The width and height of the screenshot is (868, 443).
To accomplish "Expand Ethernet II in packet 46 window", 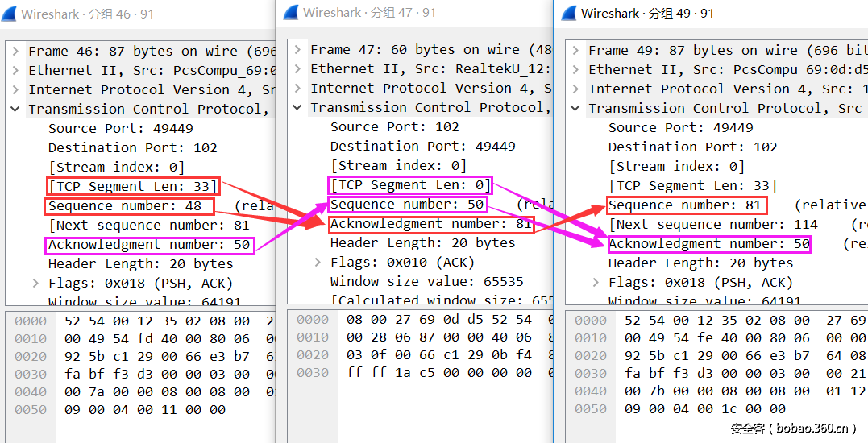I will [15, 71].
